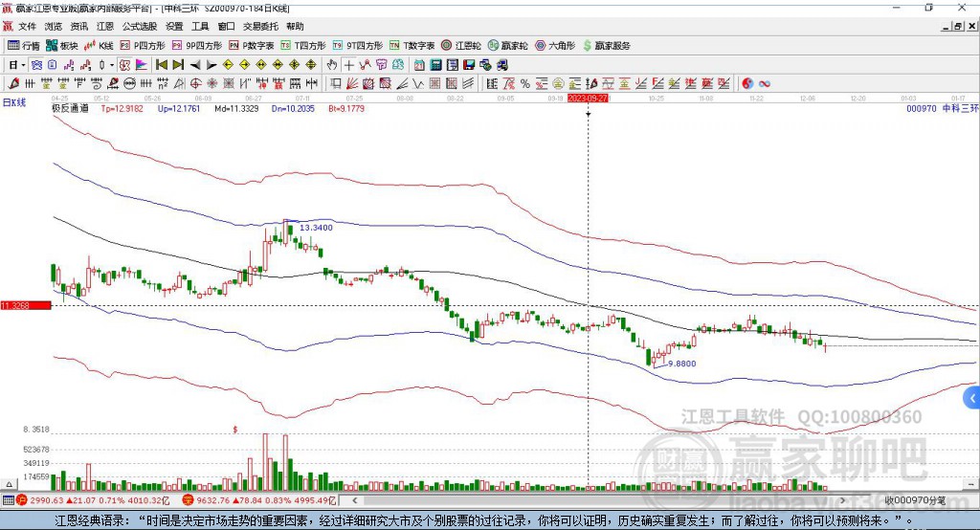Select the red pencil drawing tool
Viewport: 980px width, 530px height.
click(13, 84)
